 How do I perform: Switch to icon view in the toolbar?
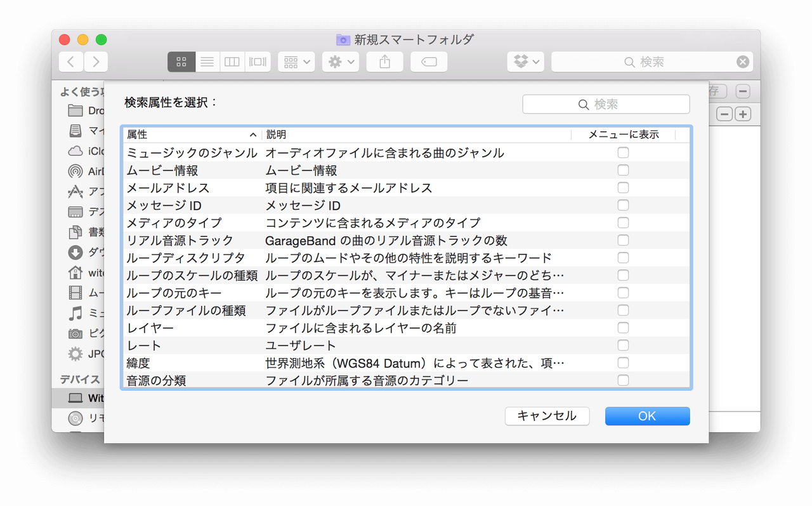tap(181, 62)
